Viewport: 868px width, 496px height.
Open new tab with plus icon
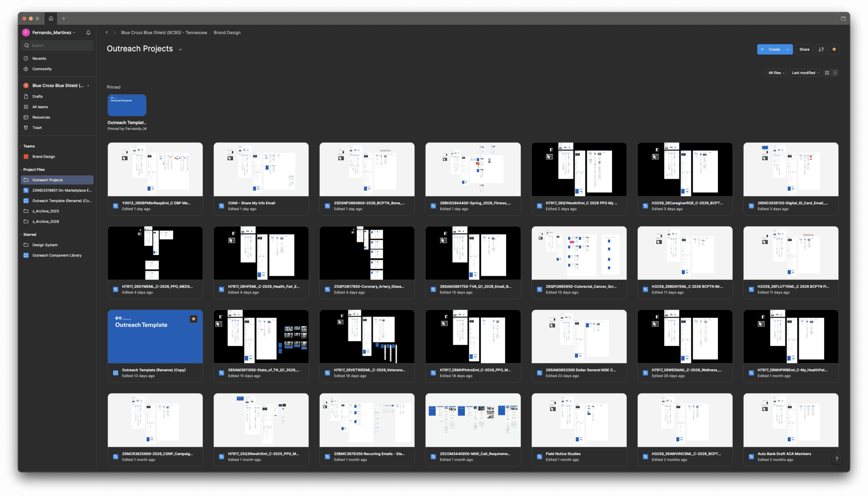point(64,19)
